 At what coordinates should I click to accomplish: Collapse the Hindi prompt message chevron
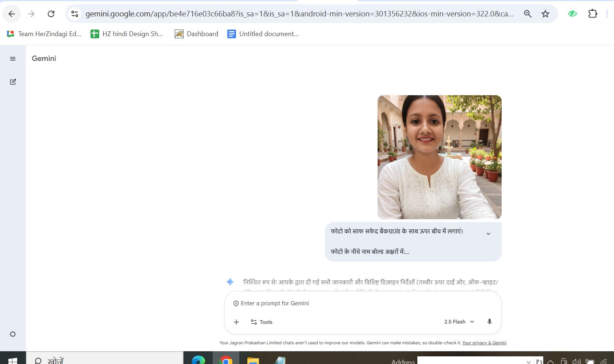pyautogui.click(x=489, y=233)
